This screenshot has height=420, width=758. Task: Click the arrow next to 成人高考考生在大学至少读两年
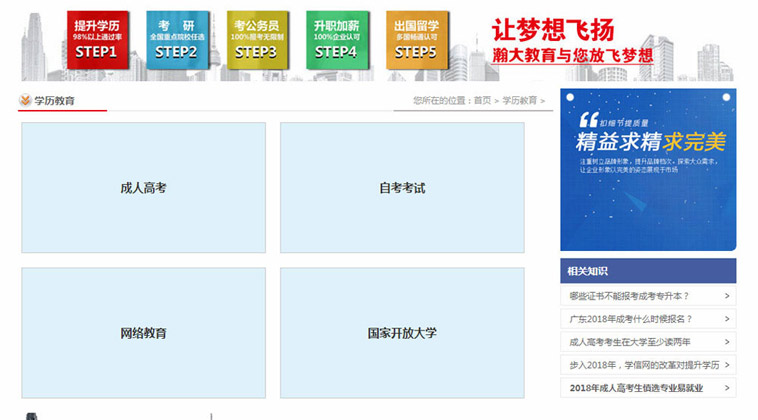pyautogui.click(x=726, y=342)
